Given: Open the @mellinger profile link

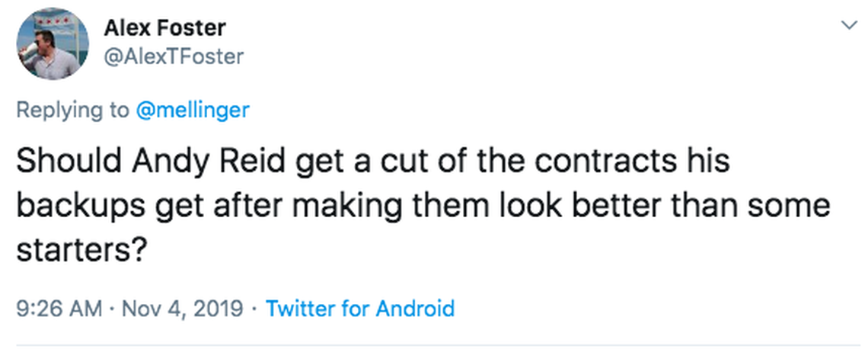Looking at the screenshot, I should [192, 110].
